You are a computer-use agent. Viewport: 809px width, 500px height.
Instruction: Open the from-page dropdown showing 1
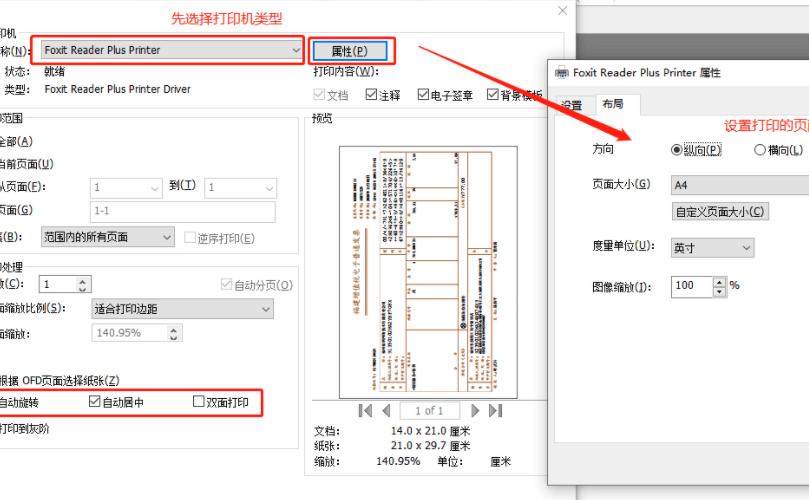[x=126, y=188]
